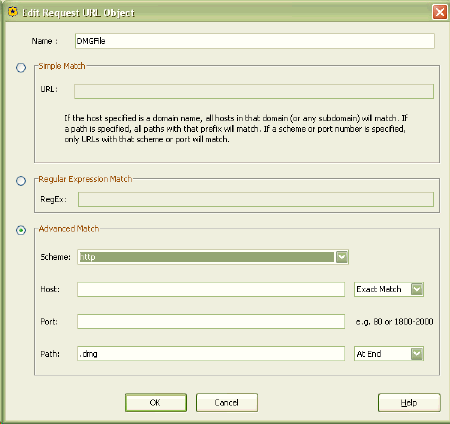Click the Path field containing .dmg
Image resolution: width=450 pixels, height=424 pixels.
point(211,354)
